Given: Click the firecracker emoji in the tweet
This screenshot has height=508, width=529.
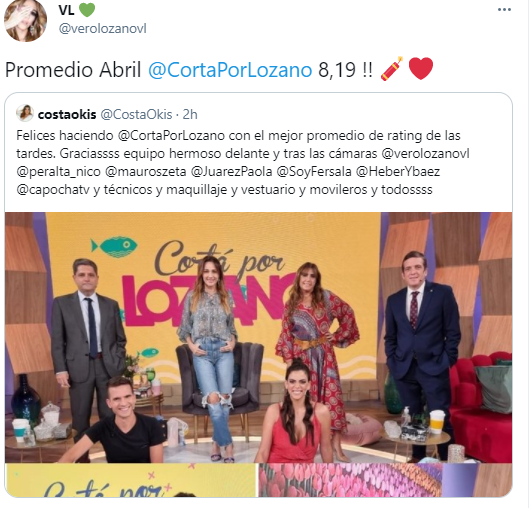Looking at the screenshot, I should (392, 69).
